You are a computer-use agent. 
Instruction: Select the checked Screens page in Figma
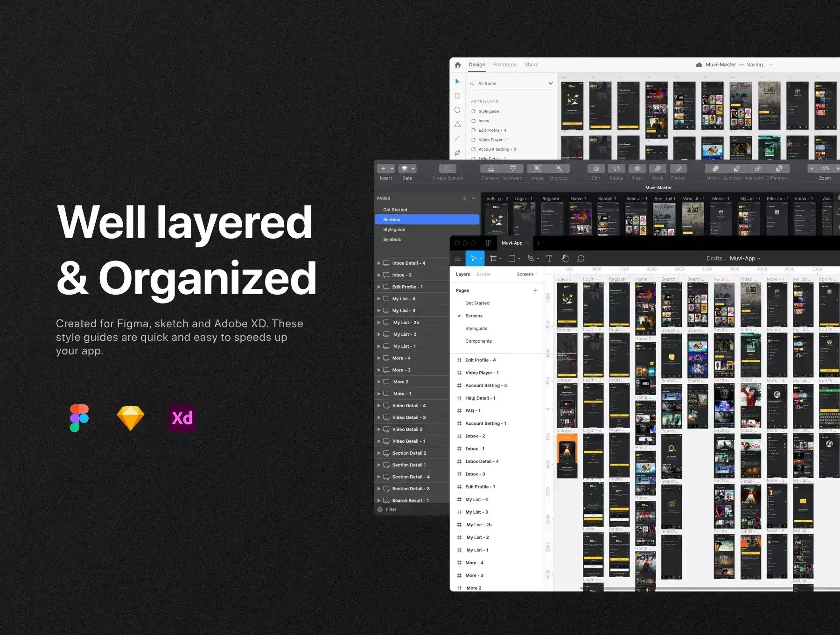click(x=474, y=316)
